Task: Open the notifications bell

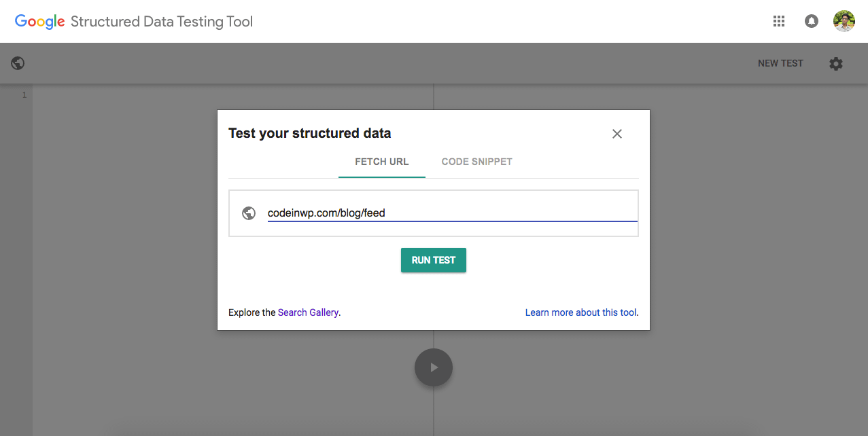Action: click(x=811, y=21)
